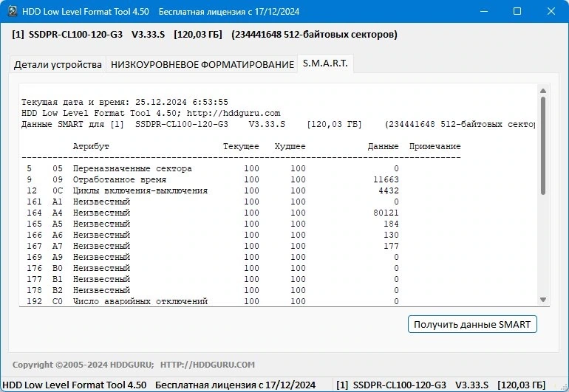Click the Циклы включения-выключения row

click(x=212, y=190)
